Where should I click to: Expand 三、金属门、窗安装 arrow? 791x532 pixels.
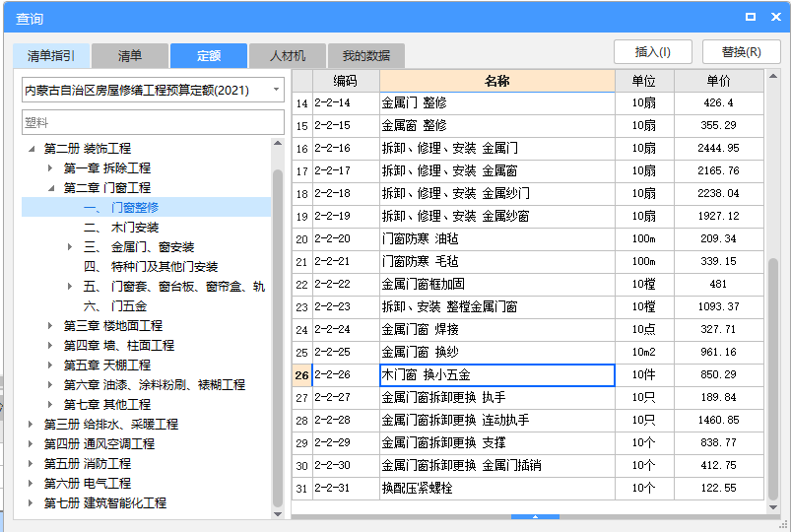70,247
